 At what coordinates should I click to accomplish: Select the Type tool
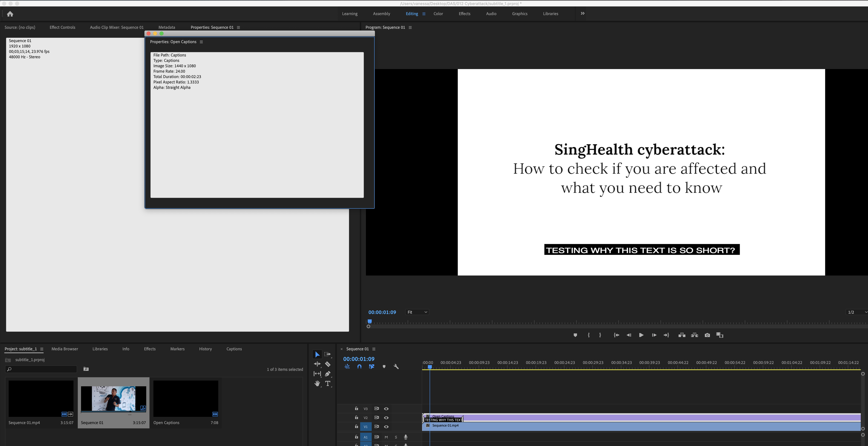pos(328,383)
